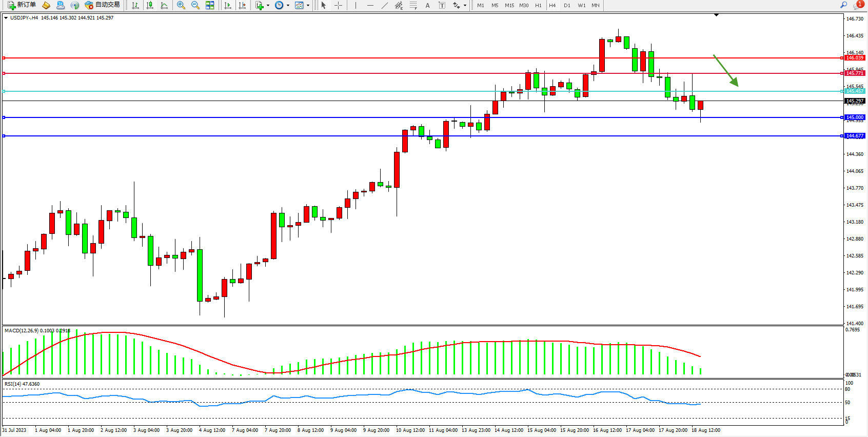Draw a trendline with the diagonal line tool
Image resolution: width=868 pixels, height=437 pixels.
tap(385, 5)
